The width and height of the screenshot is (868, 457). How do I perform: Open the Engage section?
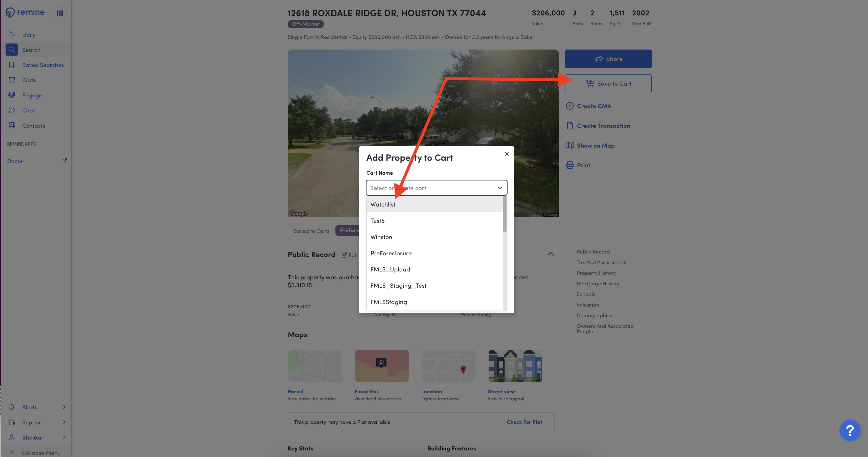[x=32, y=95]
